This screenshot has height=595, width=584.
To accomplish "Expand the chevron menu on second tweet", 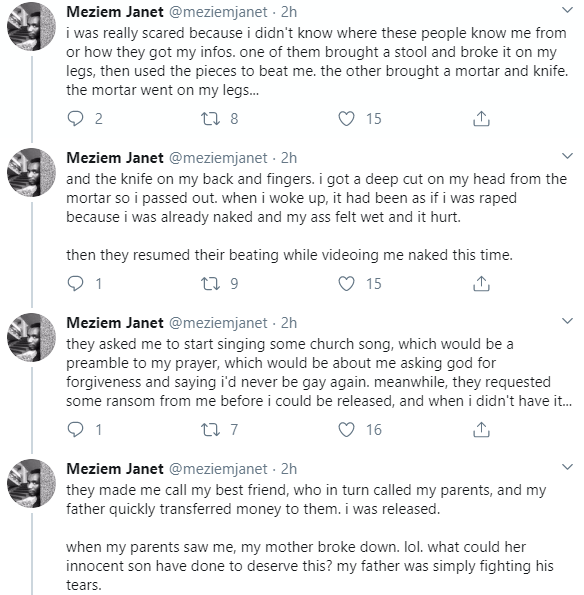I will click(x=567, y=156).
